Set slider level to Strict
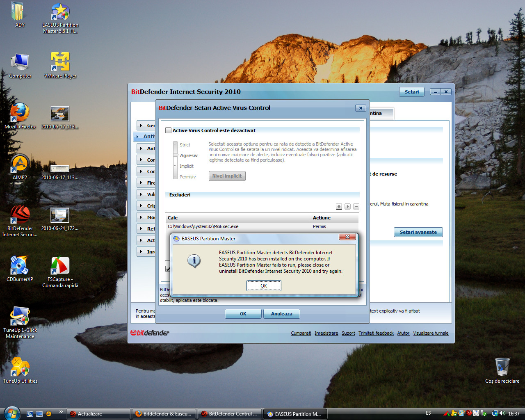This screenshot has width=525, height=420. (x=185, y=145)
